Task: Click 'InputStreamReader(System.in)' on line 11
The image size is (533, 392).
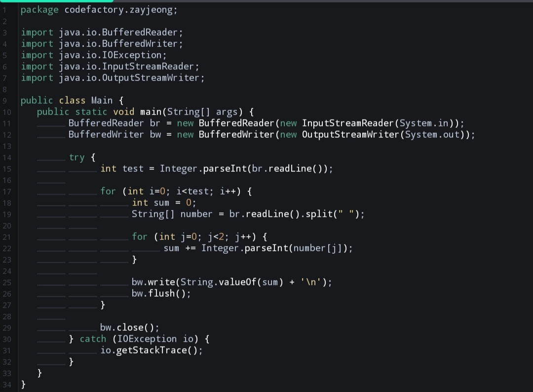Action: click(380, 123)
